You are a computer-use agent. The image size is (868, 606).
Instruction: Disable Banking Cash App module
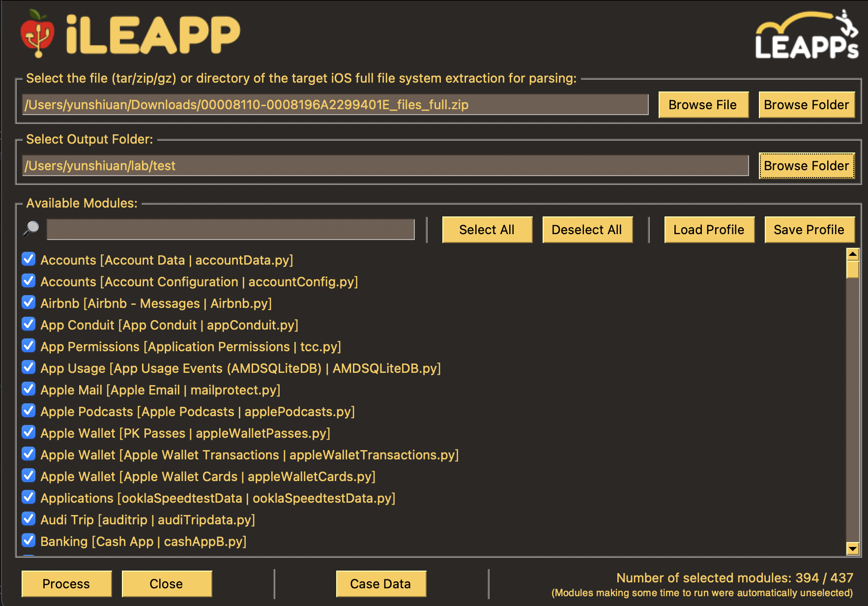[29, 541]
